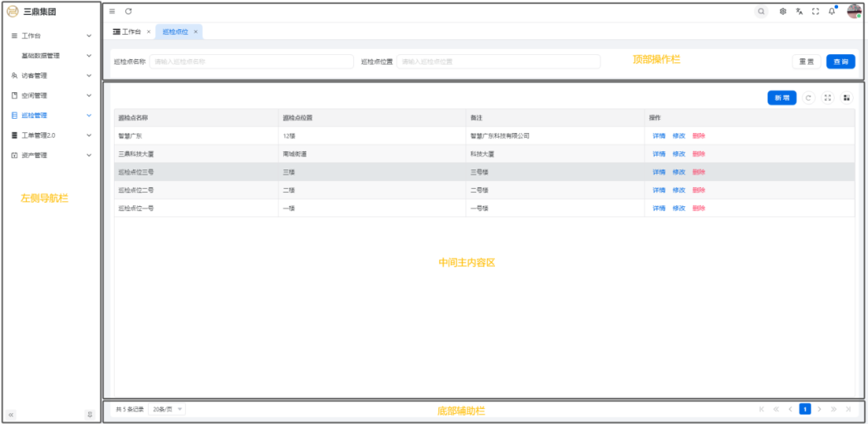Expand the 资产管理 sidebar section
The height and width of the screenshot is (424, 868).
point(51,155)
